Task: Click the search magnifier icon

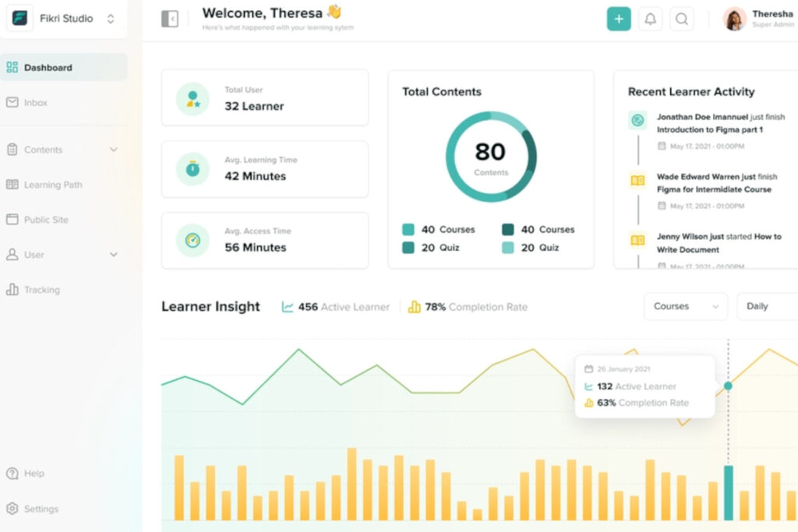Action: pyautogui.click(x=682, y=19)
